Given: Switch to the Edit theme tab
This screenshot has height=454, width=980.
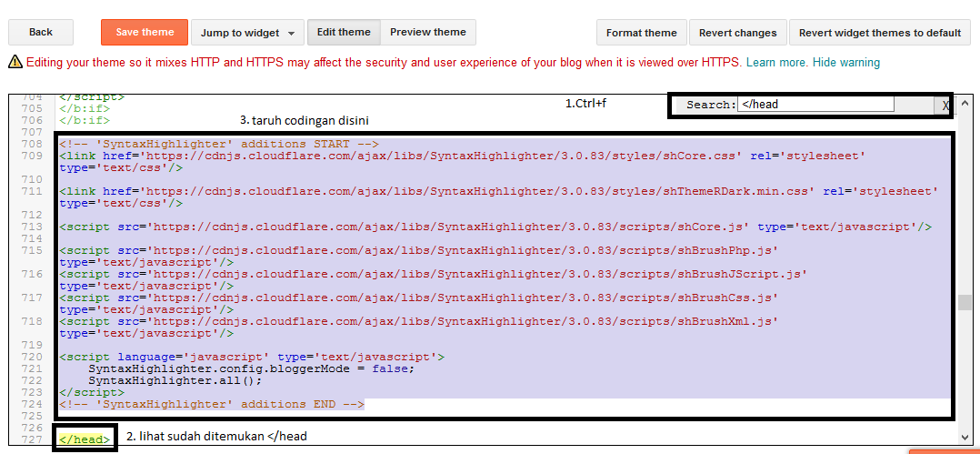Looking at the screenshot, I should [344, 33].
